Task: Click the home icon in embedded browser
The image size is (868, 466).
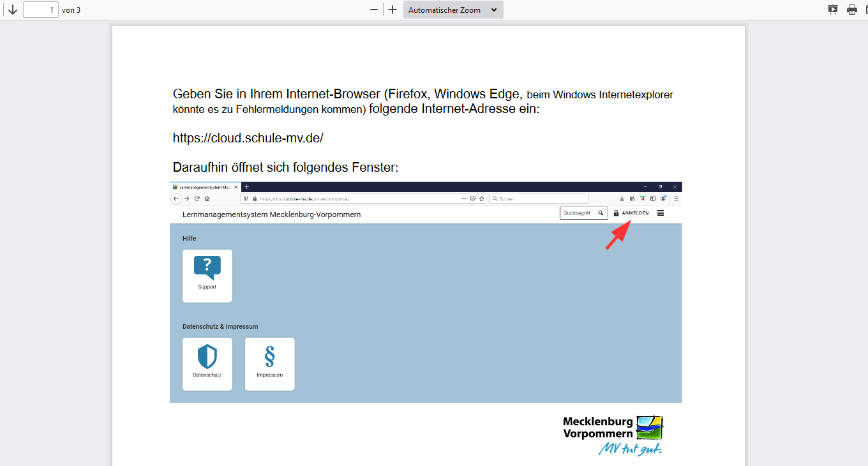Action: pos(207,199)
